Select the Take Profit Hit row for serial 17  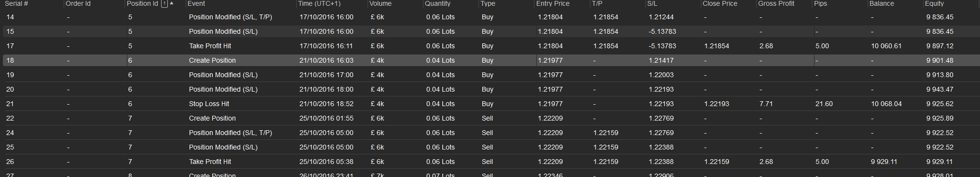coord(490,46)
